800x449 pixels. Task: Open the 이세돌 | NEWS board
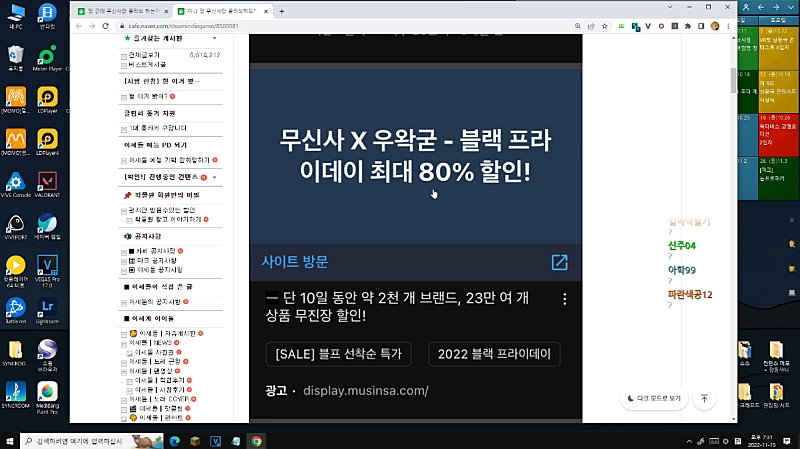(x=151, y=343)
